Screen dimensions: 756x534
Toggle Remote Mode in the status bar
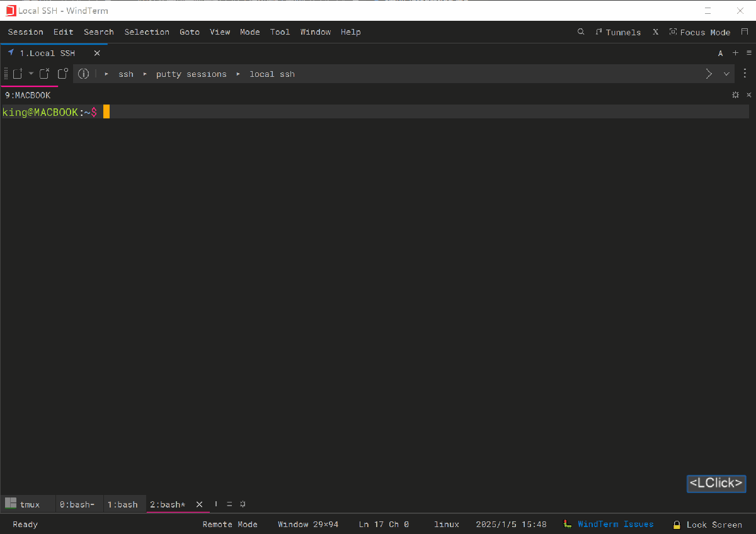coord(230,524)
